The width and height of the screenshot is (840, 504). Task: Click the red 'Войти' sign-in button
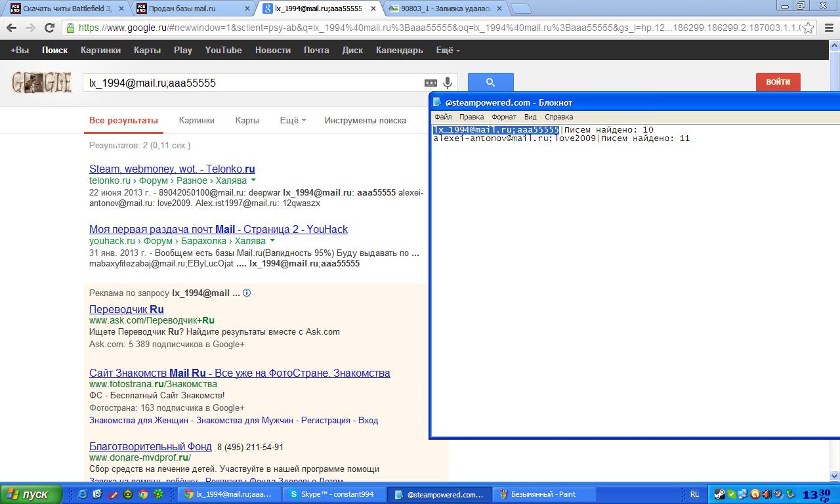click(x=778, y=82)
